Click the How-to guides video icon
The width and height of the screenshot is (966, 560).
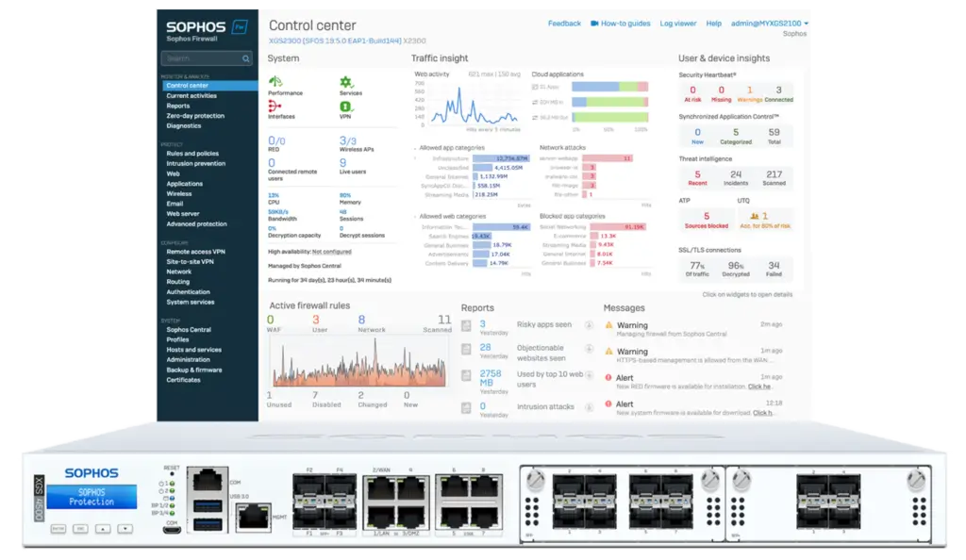point(594,23)
